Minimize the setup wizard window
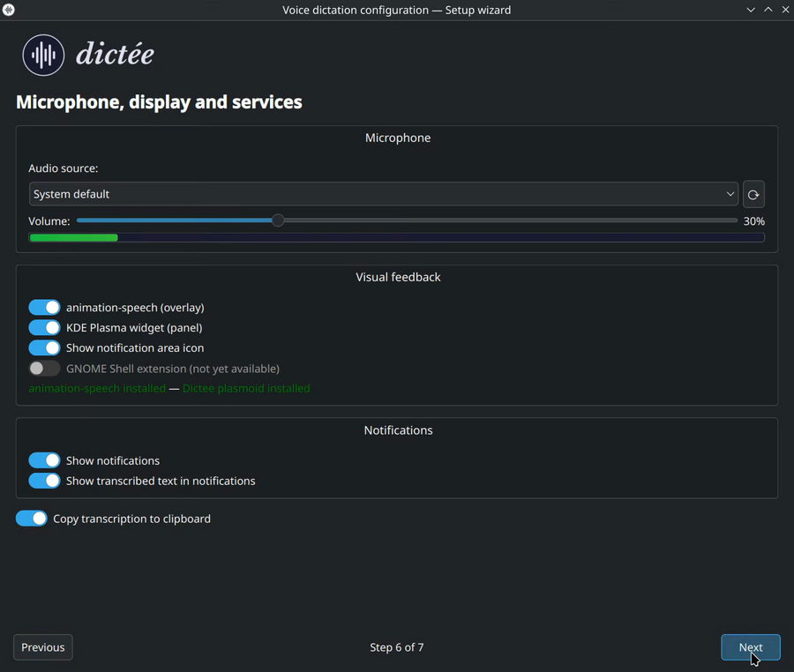The height and width of the screenshot is (672, 794). click(x=751, y=10)
